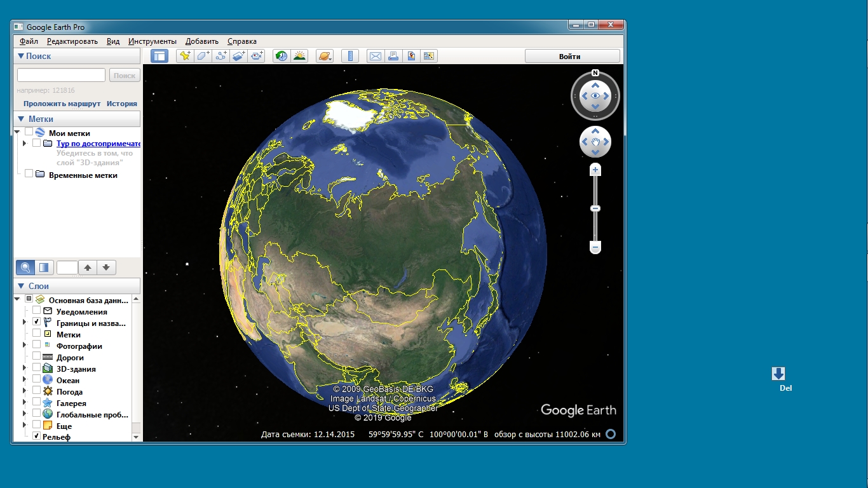Uncheck the Рельеф layer
The width and height of the screenshot is (868, 488).
[36, 437]
